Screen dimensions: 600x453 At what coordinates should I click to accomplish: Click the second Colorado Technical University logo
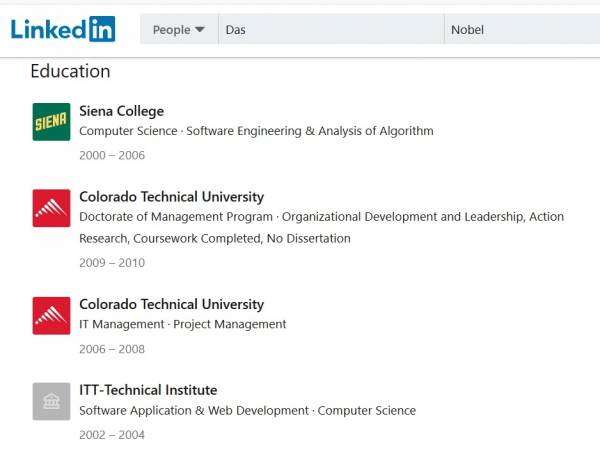[51, 315]
